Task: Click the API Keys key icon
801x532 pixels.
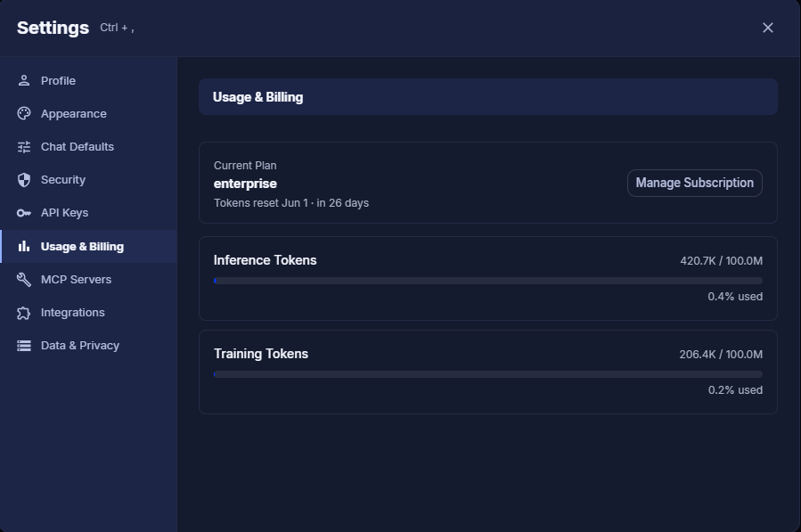Action: click(x=23, y=213)
